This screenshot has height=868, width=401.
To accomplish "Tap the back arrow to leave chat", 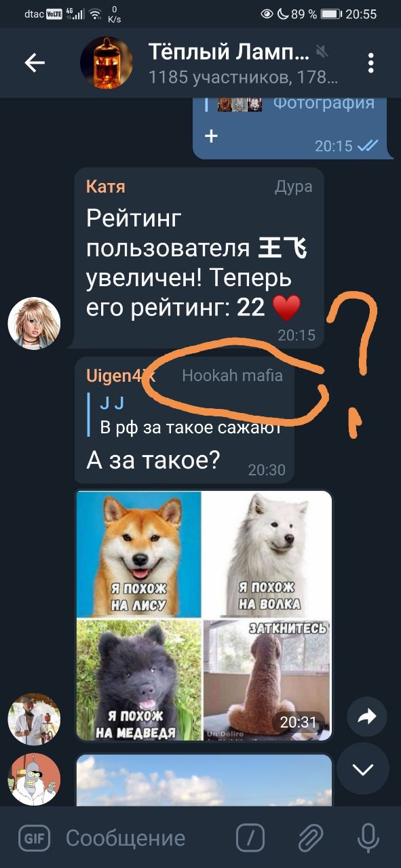I will click(35, 63).
